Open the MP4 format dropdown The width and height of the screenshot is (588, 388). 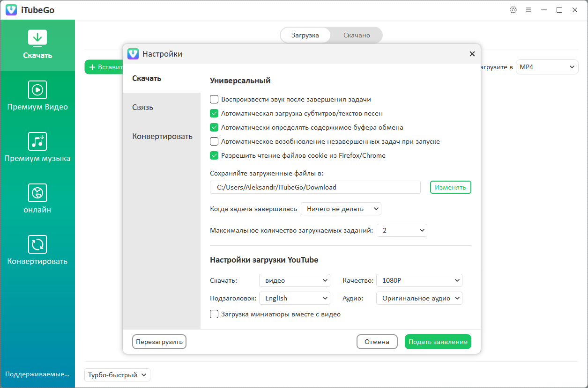click(x=547, y=67)
